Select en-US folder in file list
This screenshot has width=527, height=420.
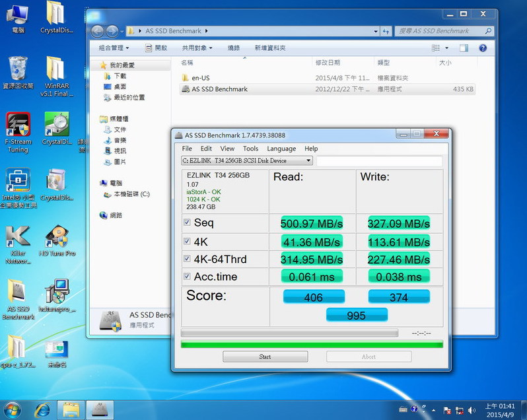pyautogui.click(x=328, y=78)
